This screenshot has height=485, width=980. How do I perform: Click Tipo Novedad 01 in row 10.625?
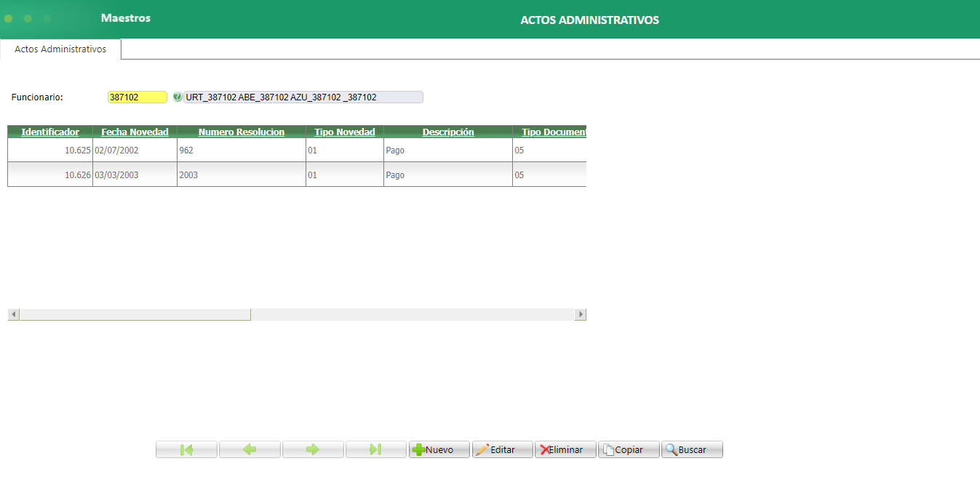(345, 151)
